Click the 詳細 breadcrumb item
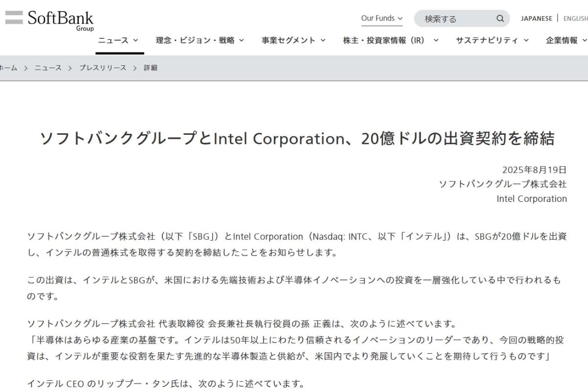Screen dimensions: 588x392 (x=150, y=68)
